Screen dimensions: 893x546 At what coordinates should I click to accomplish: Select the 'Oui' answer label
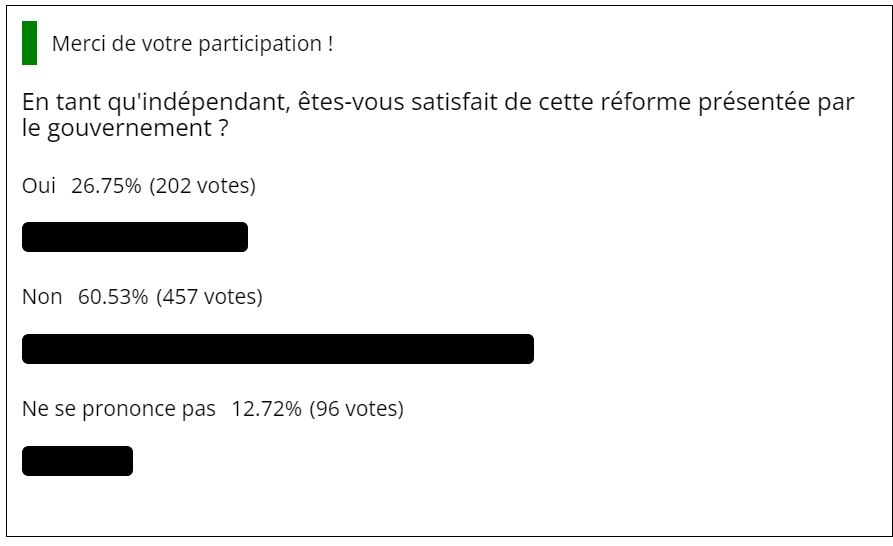[x=39, y=186]
